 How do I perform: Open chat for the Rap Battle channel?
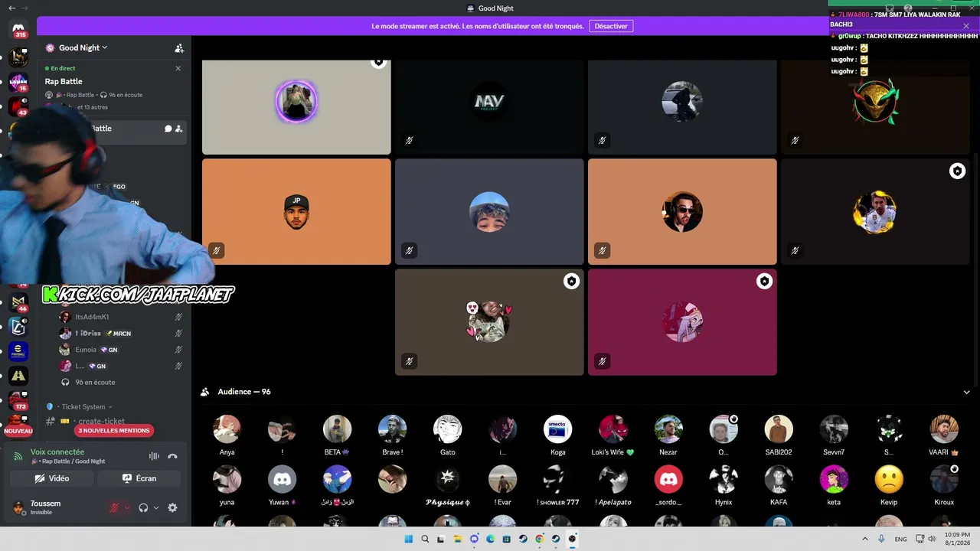tap(168, 129)
